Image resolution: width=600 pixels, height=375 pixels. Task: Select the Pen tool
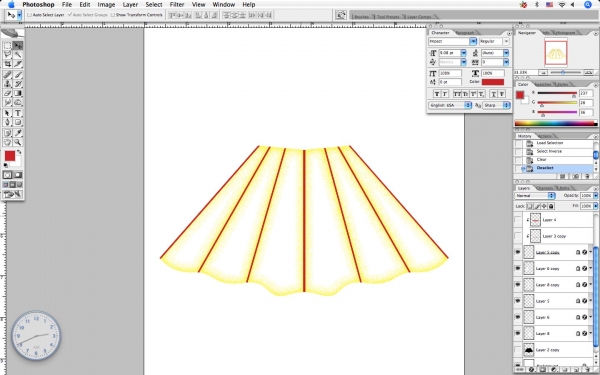pos(7,122)
